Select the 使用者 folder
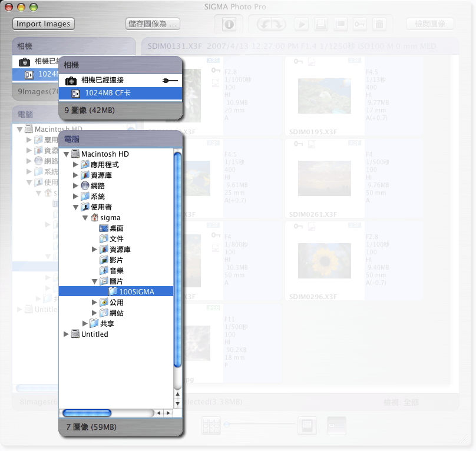This screenshot has width=476, height=451. tap(101, 207)
